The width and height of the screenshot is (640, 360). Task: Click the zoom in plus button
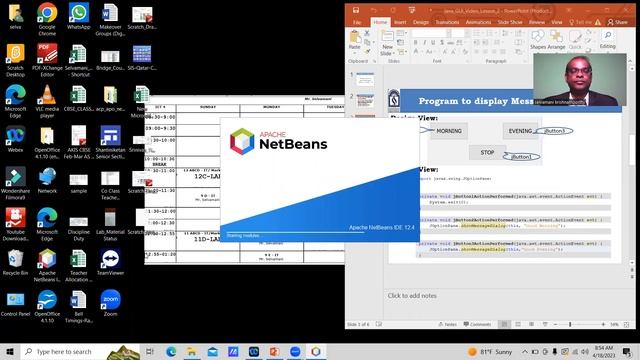603,324
